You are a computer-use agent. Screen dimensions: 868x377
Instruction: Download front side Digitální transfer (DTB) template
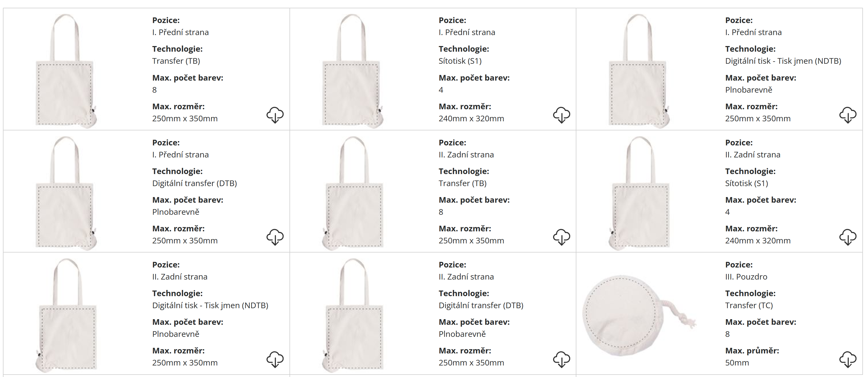[x=275, y=237]
